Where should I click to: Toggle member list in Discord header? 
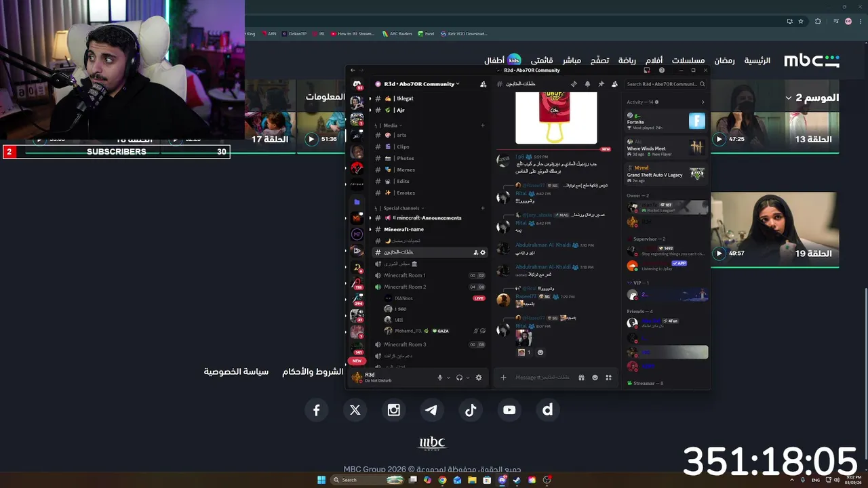614,84
